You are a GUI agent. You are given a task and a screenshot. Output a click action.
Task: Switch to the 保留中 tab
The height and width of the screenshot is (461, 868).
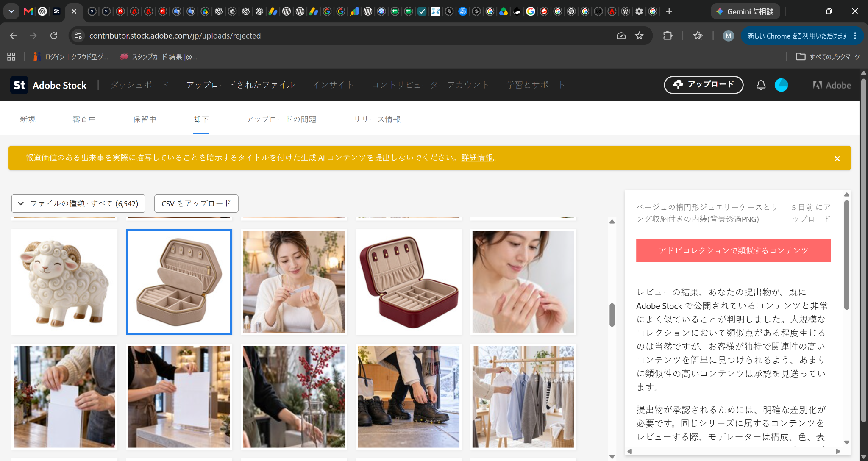pos(145,119)
